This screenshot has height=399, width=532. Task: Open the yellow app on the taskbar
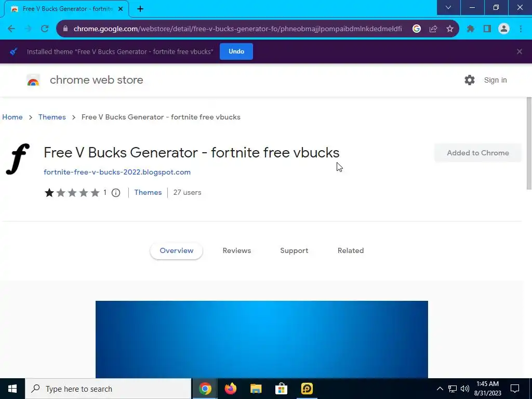click(x=307, y=389)
